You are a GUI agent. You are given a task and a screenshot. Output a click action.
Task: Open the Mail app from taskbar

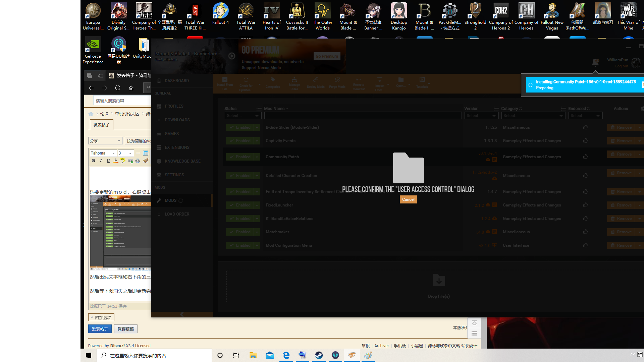[x=270, y=355]
